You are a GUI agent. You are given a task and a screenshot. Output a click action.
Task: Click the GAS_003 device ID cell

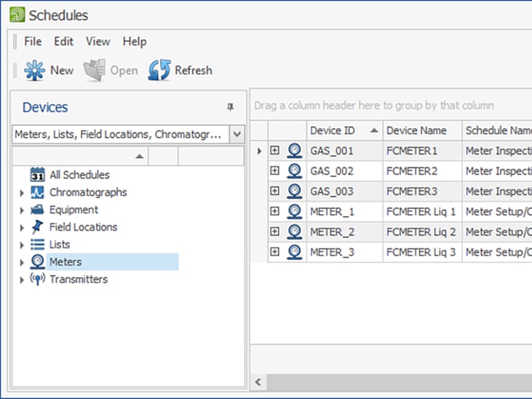coord(345,191)
